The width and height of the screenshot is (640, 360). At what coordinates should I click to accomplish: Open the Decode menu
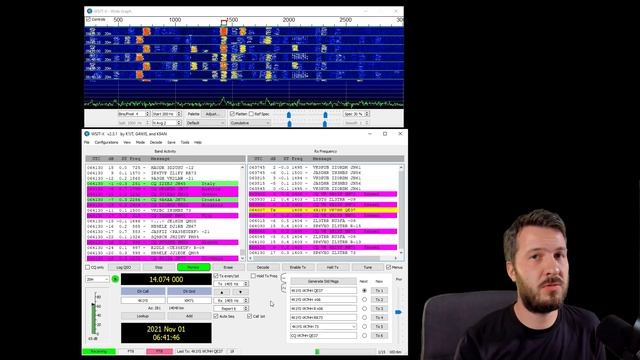pyautogui.click(x=156, y=142)
